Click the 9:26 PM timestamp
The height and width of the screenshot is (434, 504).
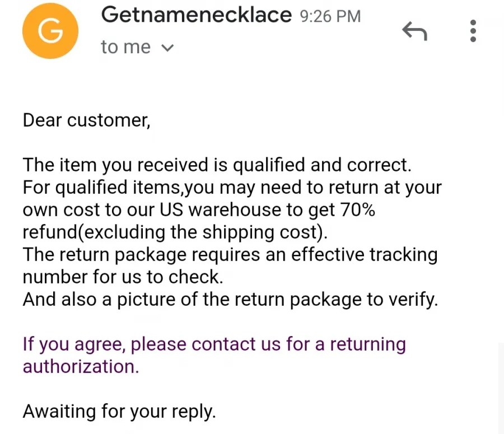(330, 16)
